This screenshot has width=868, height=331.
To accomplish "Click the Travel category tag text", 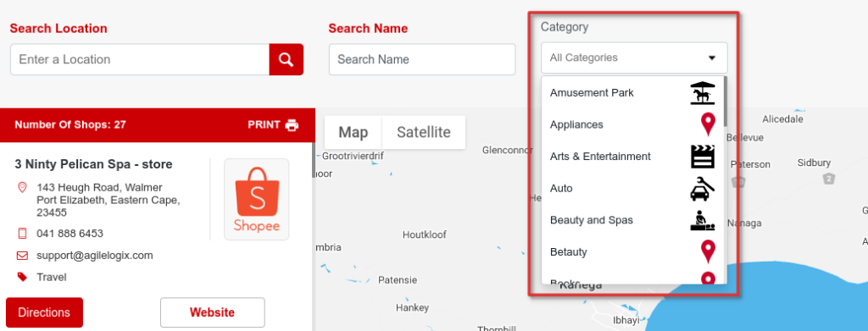I will pyautogui.click(x=52, y=277).
